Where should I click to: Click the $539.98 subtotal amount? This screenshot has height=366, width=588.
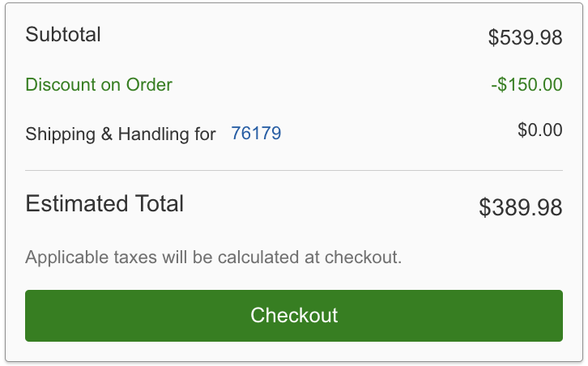(525, 37)
